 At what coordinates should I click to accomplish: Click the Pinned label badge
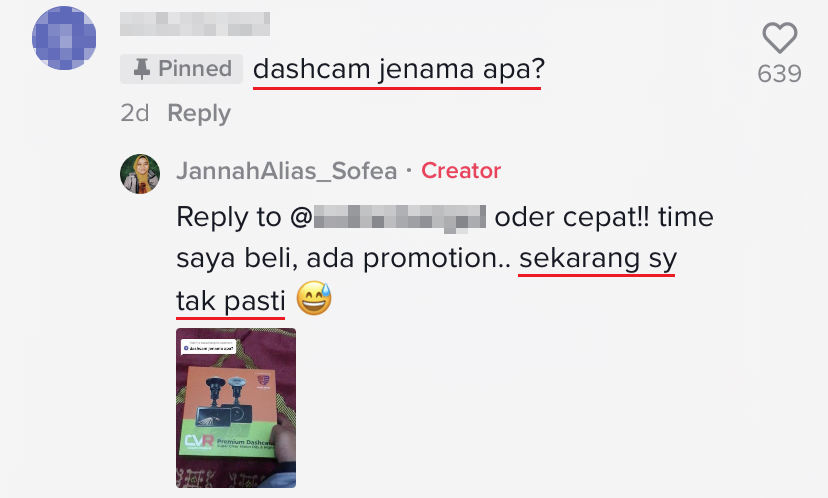[181, 69]
